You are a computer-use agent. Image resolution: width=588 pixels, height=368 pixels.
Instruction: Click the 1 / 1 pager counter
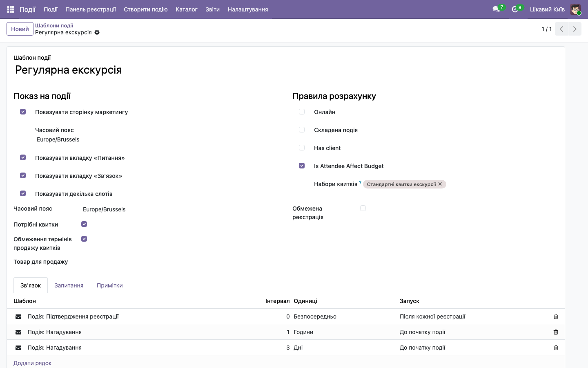[546, 29]
